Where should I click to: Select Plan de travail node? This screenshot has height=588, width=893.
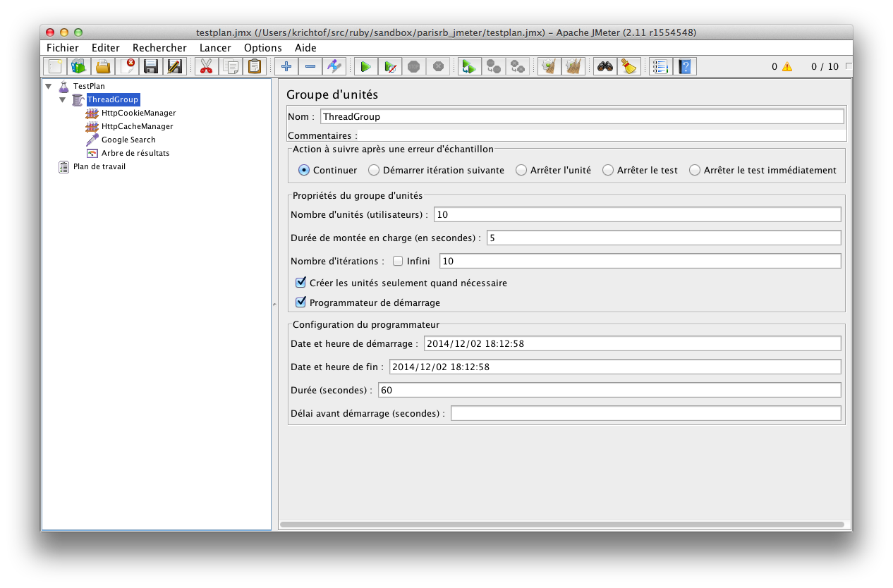(99, 166)
